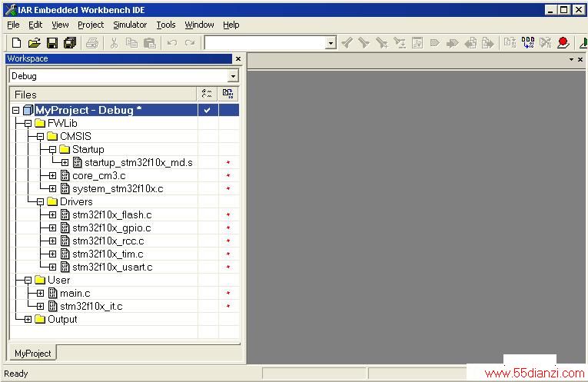Open the Window menu

199,25
